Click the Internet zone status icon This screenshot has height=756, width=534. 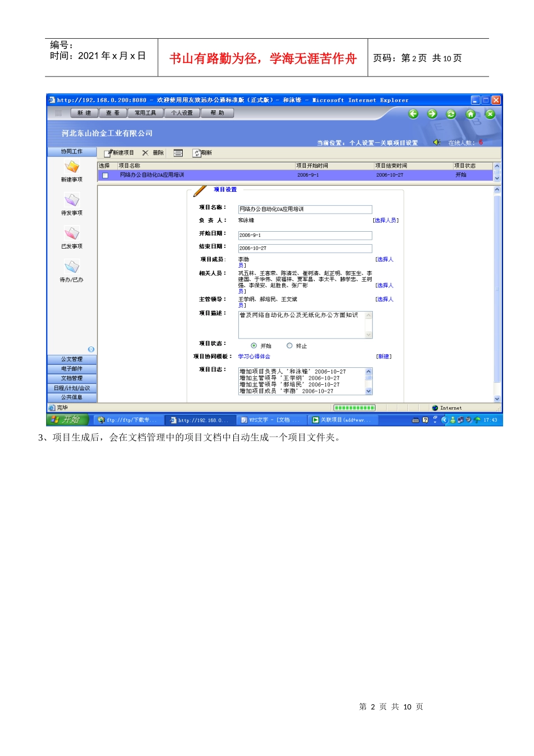pyautogui.click(x=435, y=408)
